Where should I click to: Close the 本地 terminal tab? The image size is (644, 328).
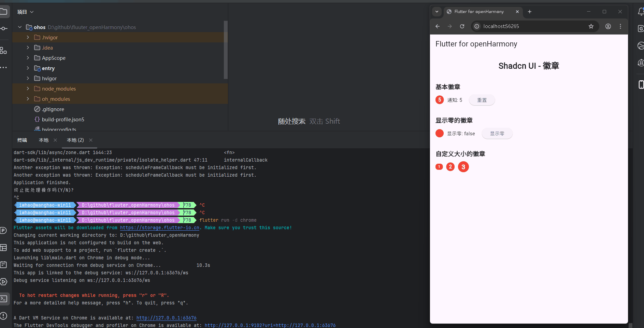[55, 140]
